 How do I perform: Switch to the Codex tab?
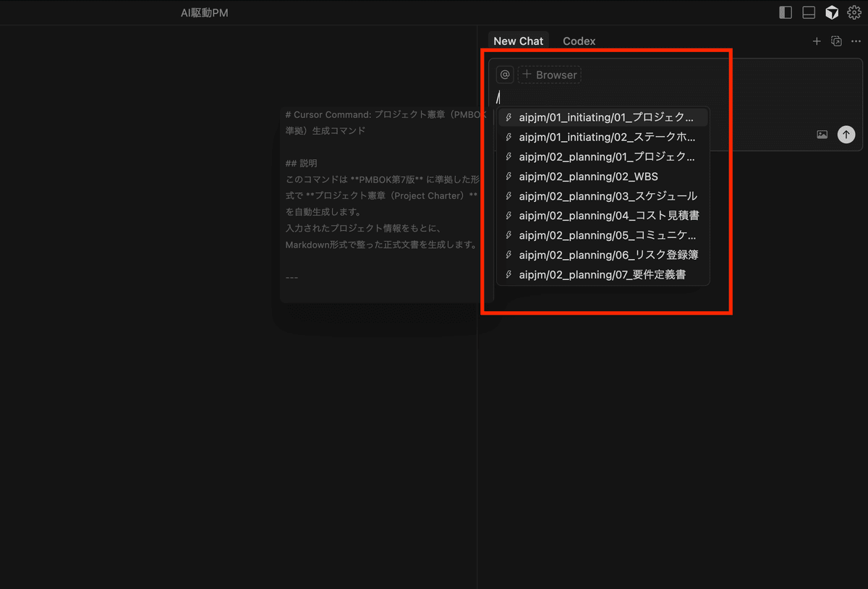(579, 41)
